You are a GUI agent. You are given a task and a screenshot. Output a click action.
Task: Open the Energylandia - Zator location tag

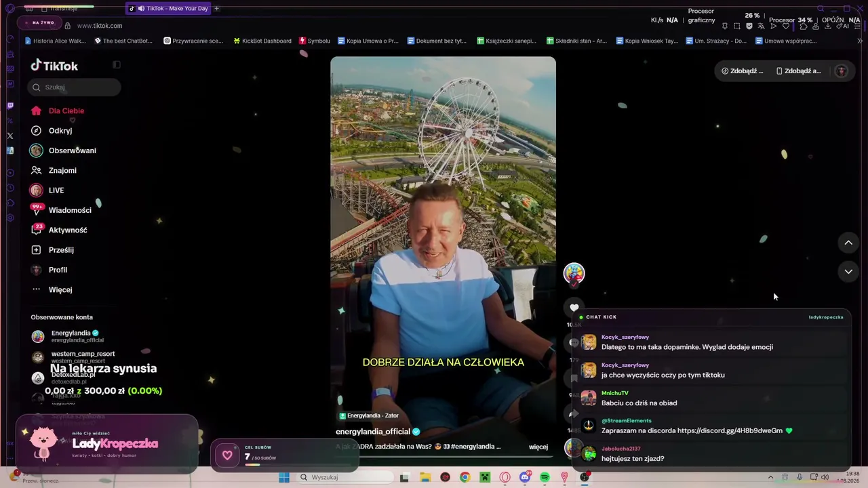pyautogui.click(x=369, y=415)
